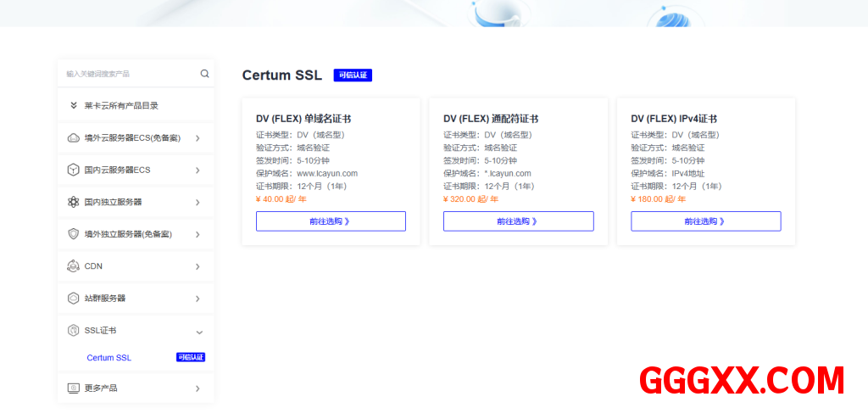Viewport: 868px width, 419px height.
Task: Click the cloud icon beside 境外云服务器ECS
Action: 73,138
